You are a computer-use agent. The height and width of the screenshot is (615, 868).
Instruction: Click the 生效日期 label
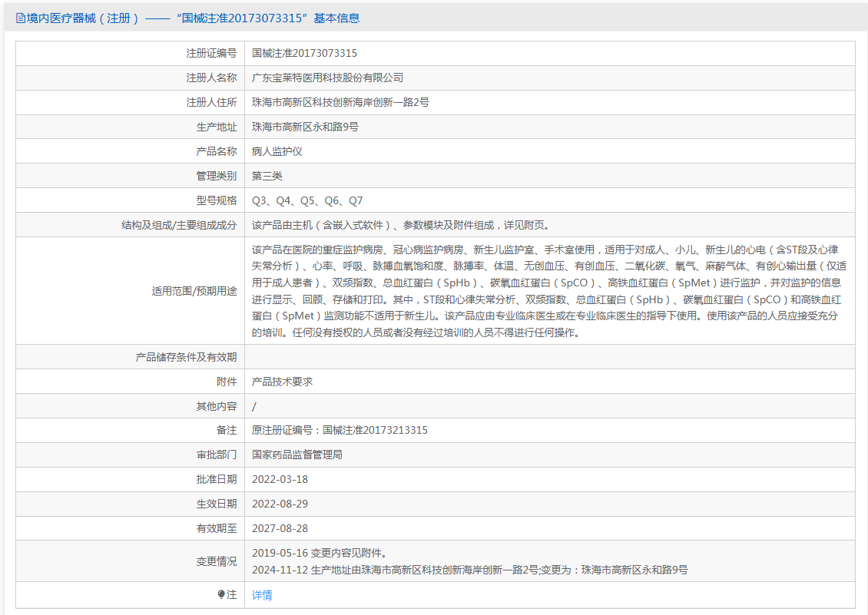pos(217,504)
